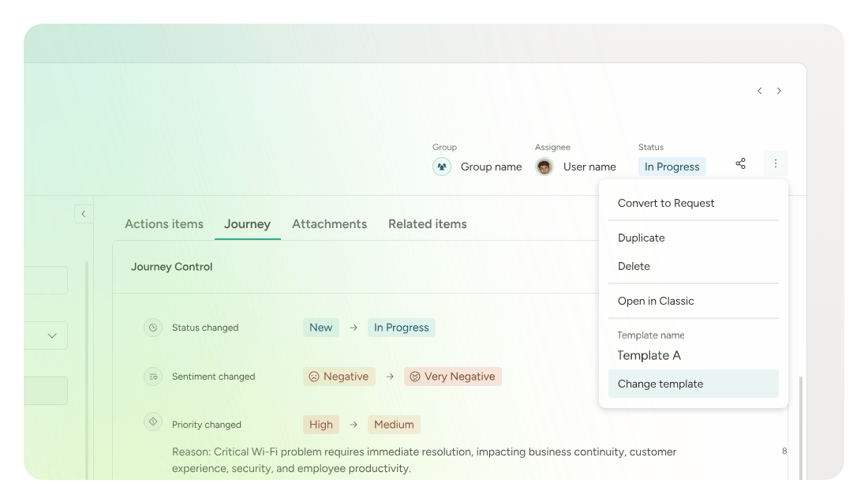868x502 pixels.
Task: Click Open in Classic menu entry
Action: coord(656,301)
